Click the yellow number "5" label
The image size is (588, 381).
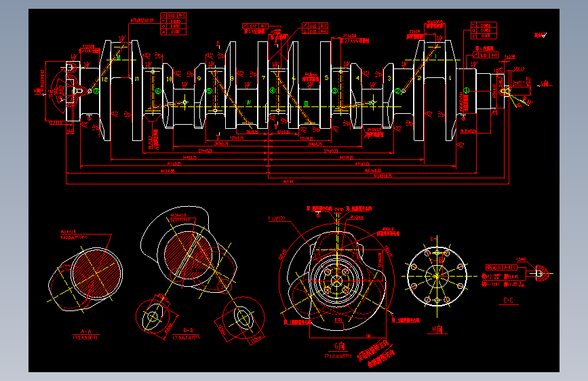(x=326, y=78)
